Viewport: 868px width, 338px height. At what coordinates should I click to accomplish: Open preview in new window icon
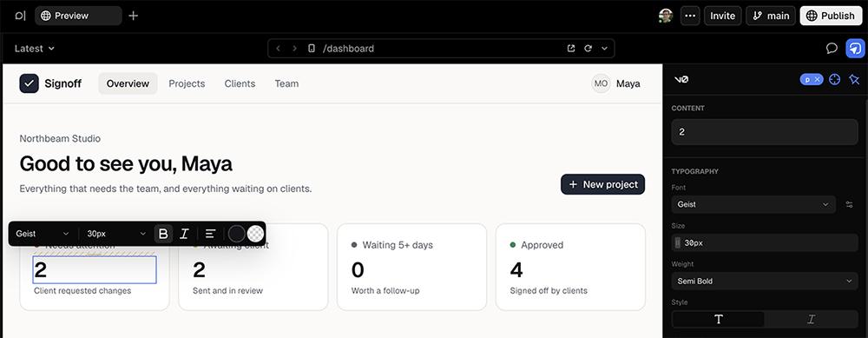[x=571, y=49]
